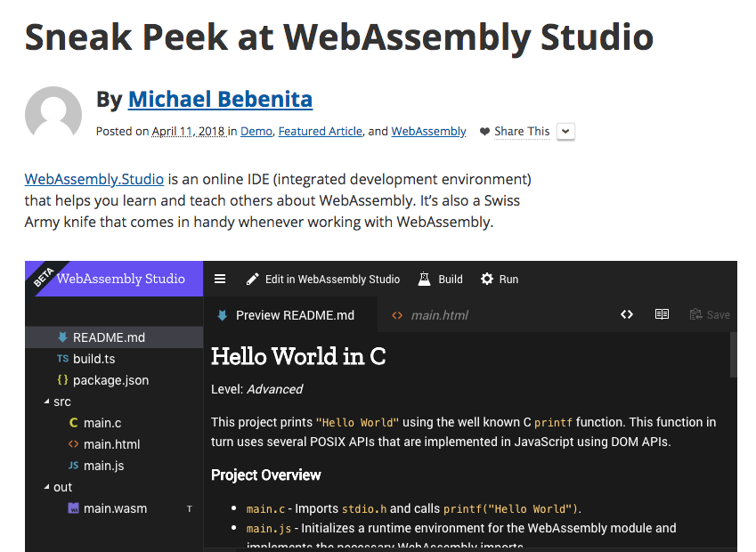Viewport: 756px width, 552px height.
Task: Open the WebAssembly category link
Action: [428, 131]
